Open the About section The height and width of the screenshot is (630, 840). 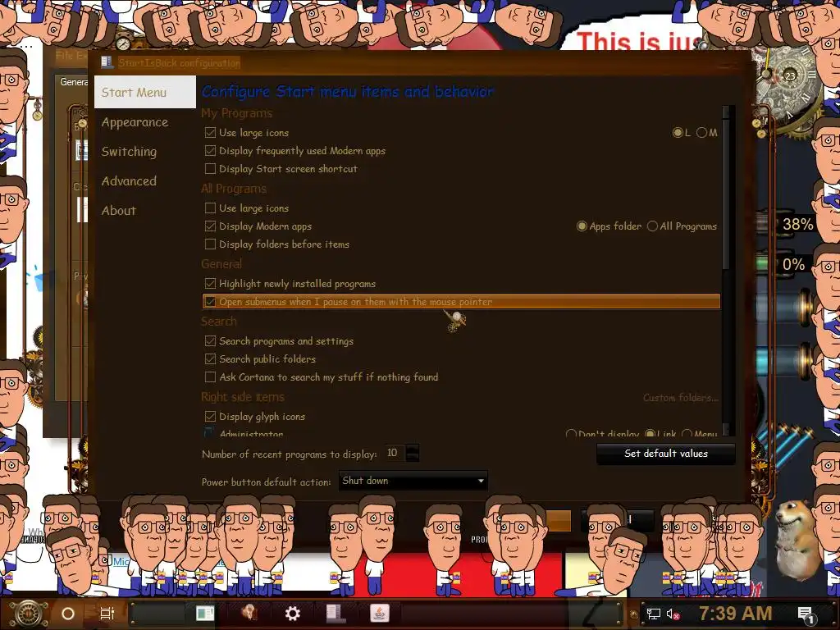119,211
